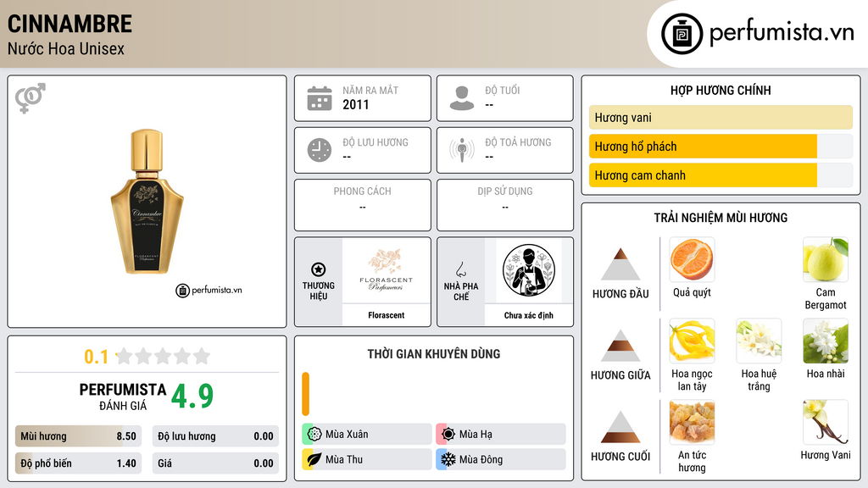Click the 2011 release year value

pyautogui.click(x=355, y=104)
